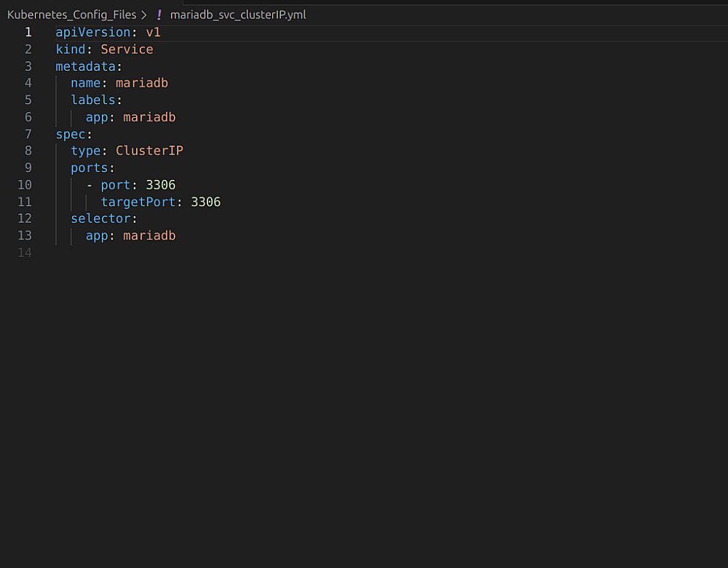Click the metadata key on line 3

85,66
